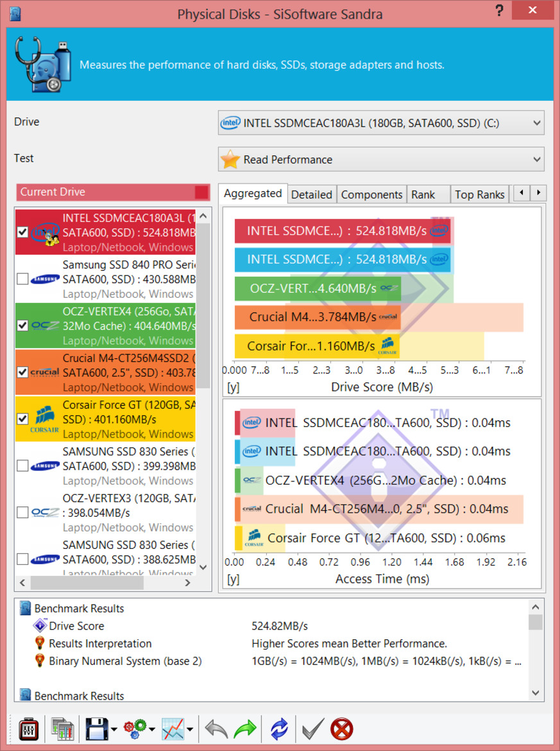
Task: Open the Test type Read Performance dropdown
Action: [x=381, y=159]
